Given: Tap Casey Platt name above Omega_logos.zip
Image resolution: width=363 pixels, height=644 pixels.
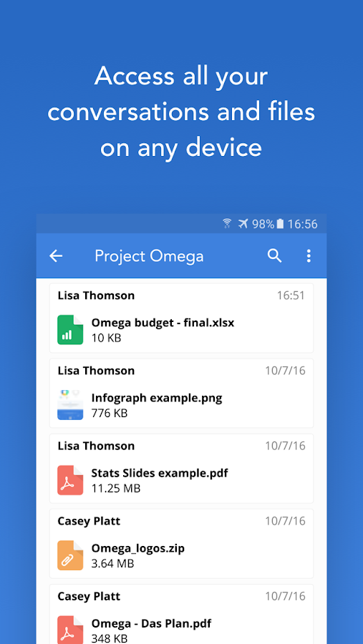Looking at the screenshot, I should coord(89,521).
